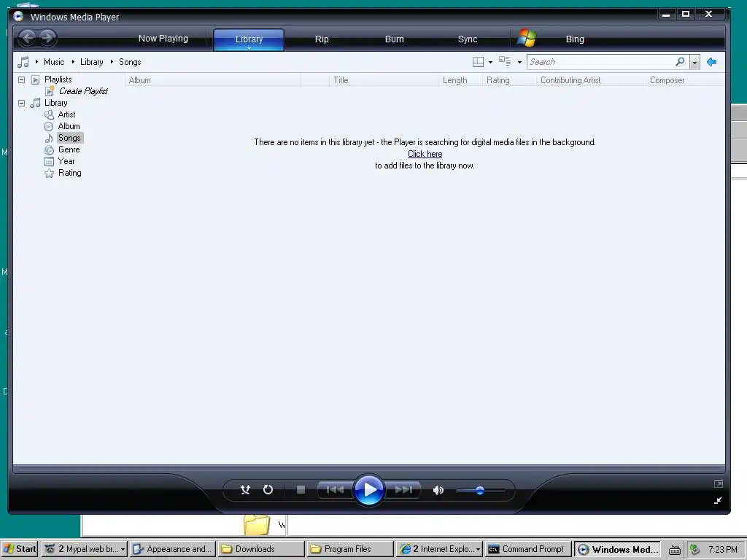The width and height of the screenshot is (747, 560).
Task: Click the blue arrow list pane icon
Action: pyautogui.click(x=712, y=62)
